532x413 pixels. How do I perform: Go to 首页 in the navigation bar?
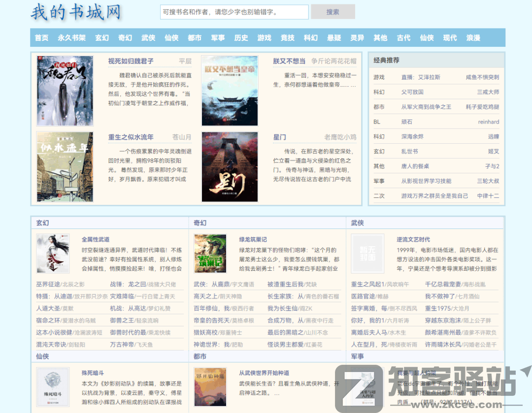(x=41, y=38)
